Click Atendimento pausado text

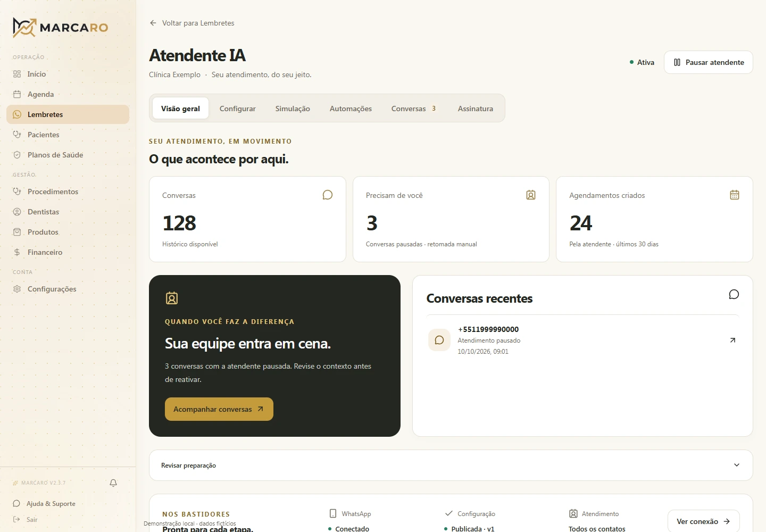[x=489, y=340]
